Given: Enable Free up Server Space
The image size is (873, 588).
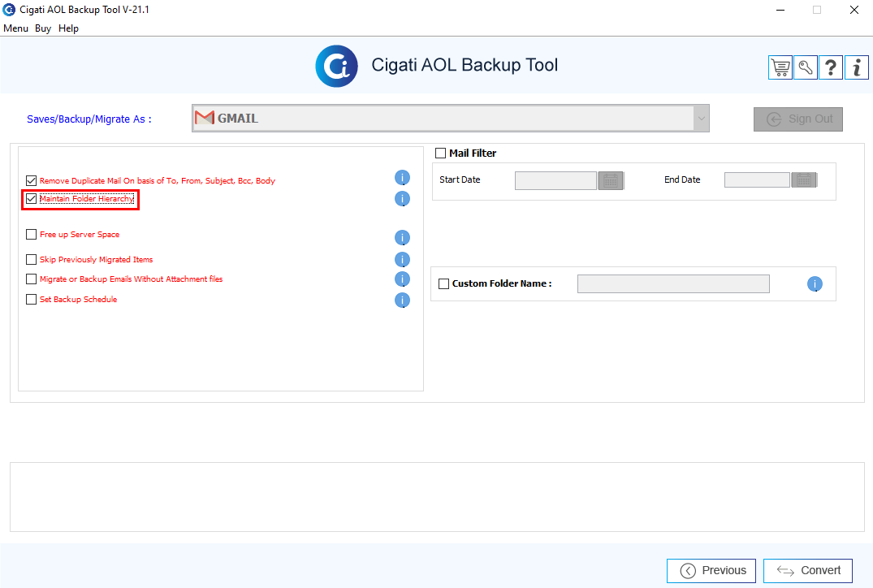Looking at the screenshot, I should pos(31,235).
